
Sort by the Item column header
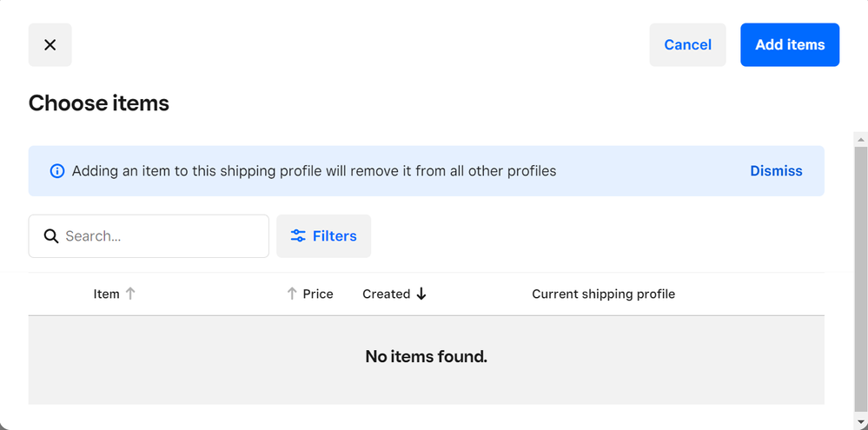tap(106, 294)
